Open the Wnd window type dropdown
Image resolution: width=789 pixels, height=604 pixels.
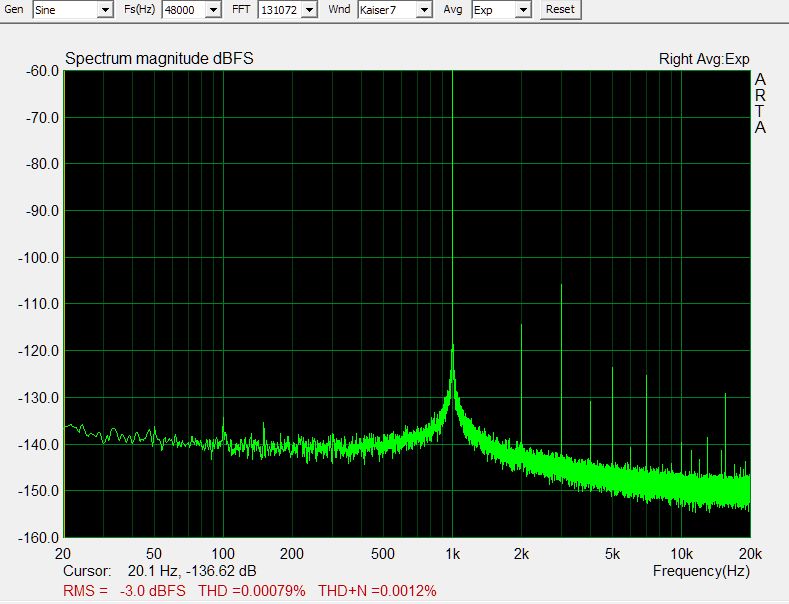(x=425, y=10)
